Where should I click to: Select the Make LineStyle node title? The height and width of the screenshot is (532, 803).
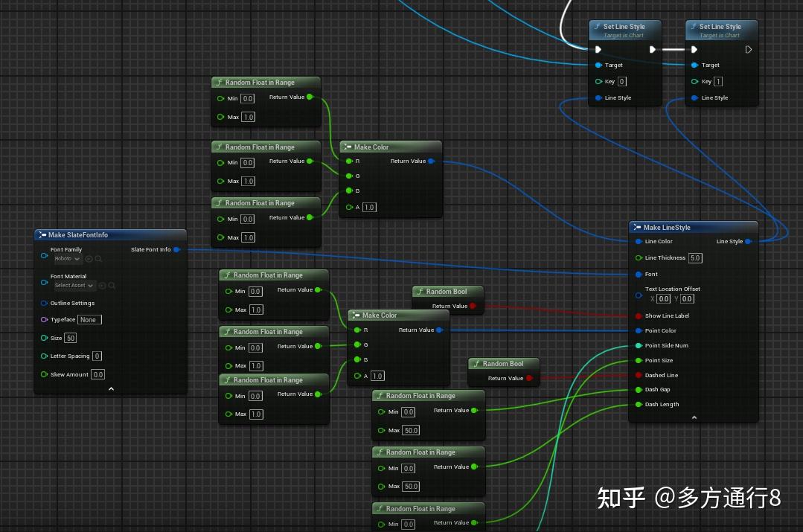click(667, 228)
